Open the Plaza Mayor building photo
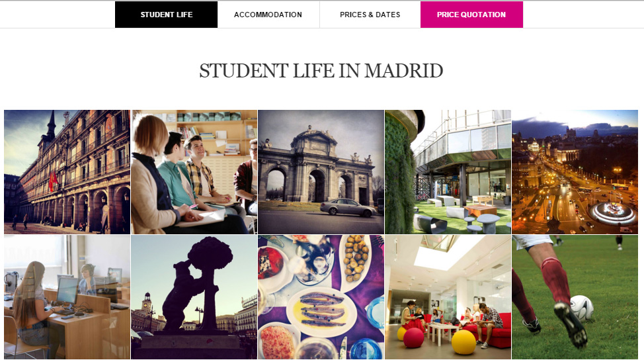Image resolution: width=644 pixels, height=364 pixels. 67,172
